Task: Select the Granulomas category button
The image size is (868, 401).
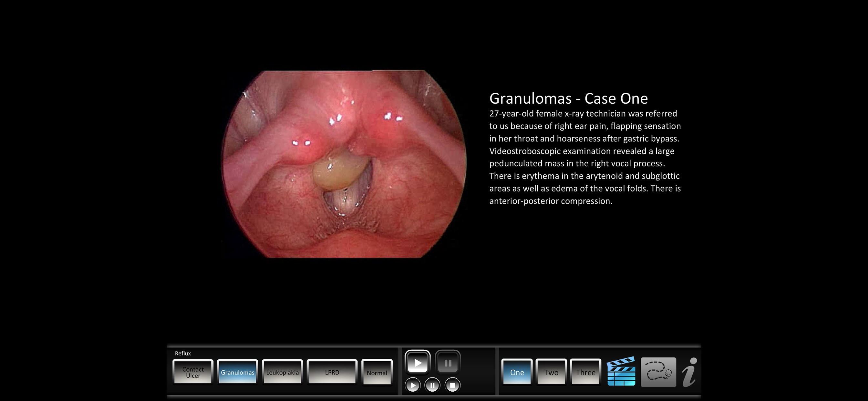Action: [x=238, y=372]
